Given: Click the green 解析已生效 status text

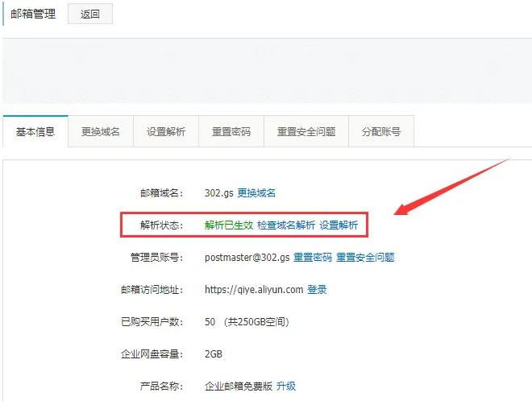Looking at the screenshot, I should [x=229, y=225].
